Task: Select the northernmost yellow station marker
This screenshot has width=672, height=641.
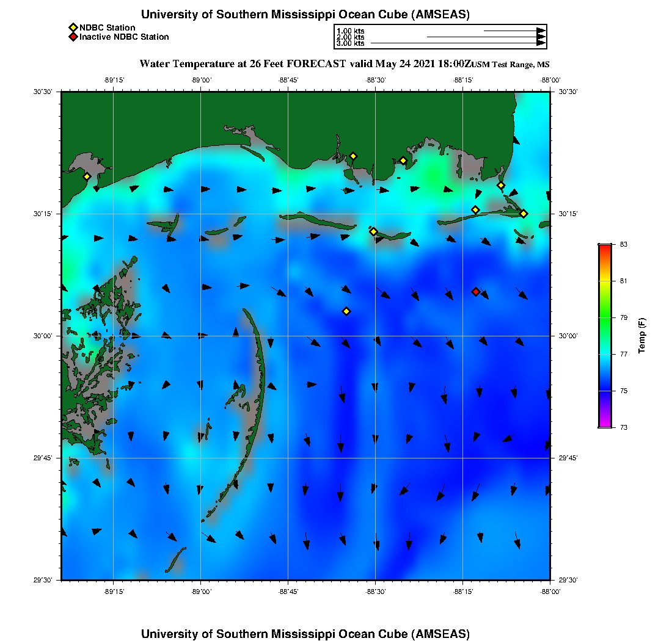Action: point(353,156)
